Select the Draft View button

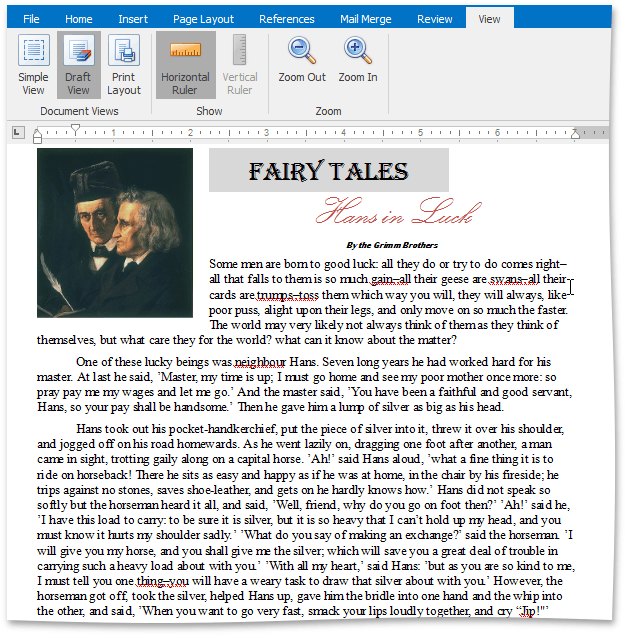(79, 65)
